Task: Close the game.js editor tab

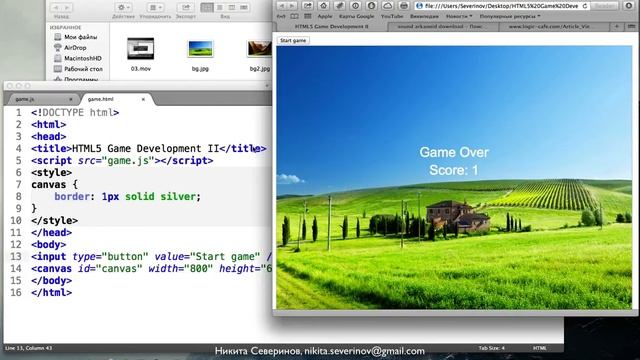Action: pyautogui.click(x=71, y=99)
